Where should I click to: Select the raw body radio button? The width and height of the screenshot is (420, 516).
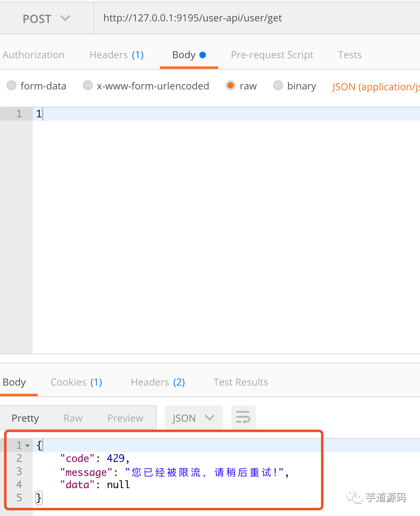pos(231,85)
